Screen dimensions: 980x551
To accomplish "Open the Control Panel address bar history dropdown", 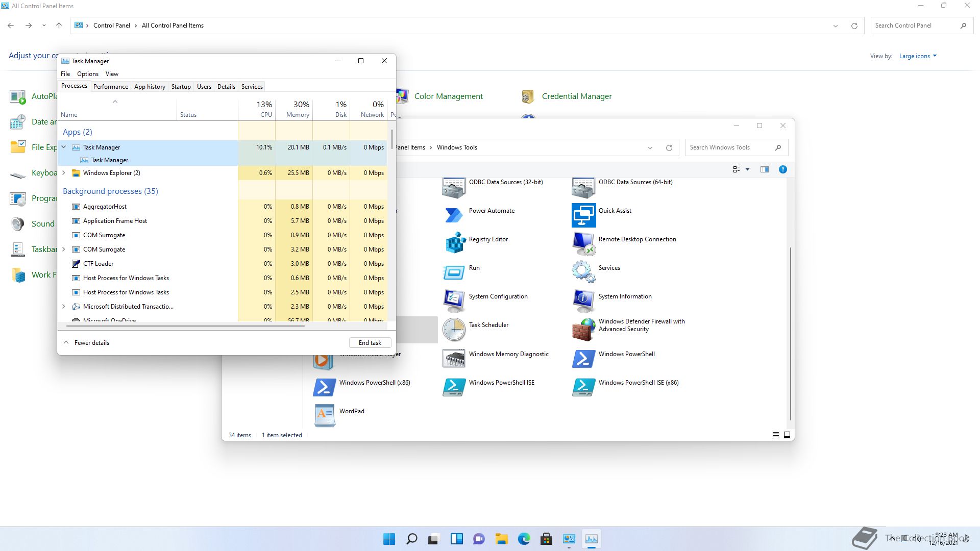I will [836, 26].
